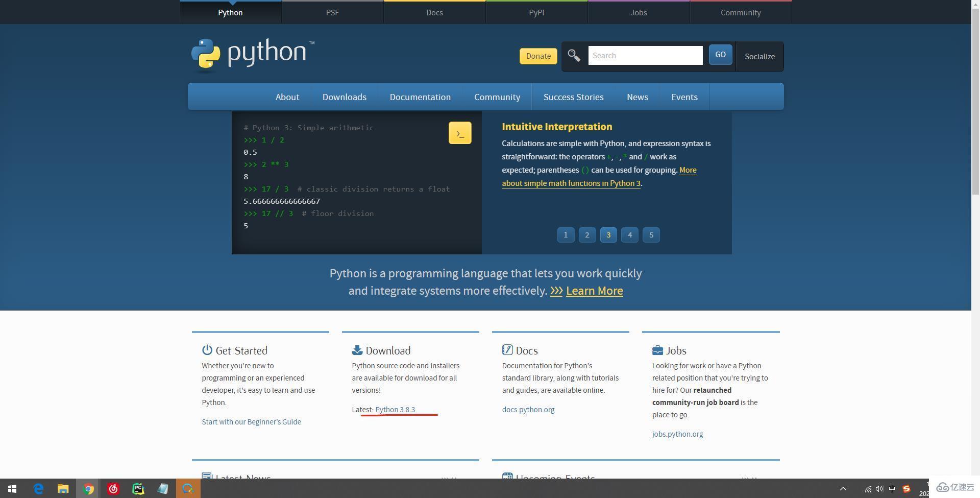
Task: Open the Documentation navigation menu
Action: (420, 97)
